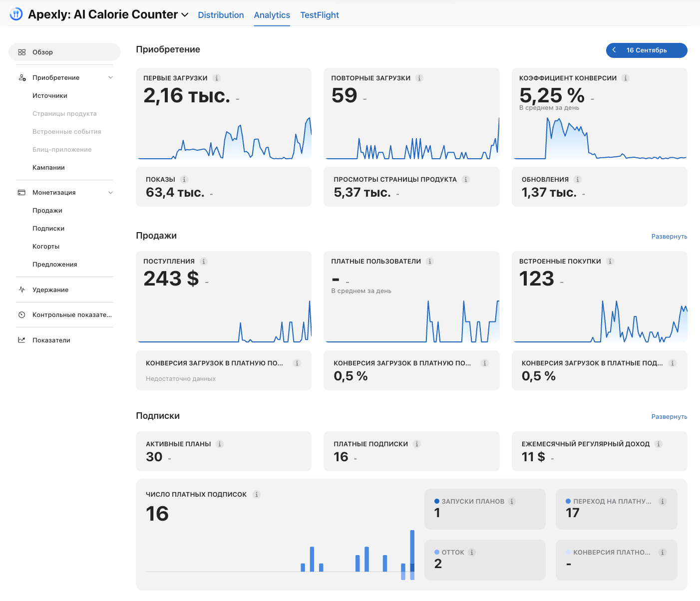Click the Активные планы info icon
The image size is (700, 601).
pyautogui.click(x=220, y=444)
